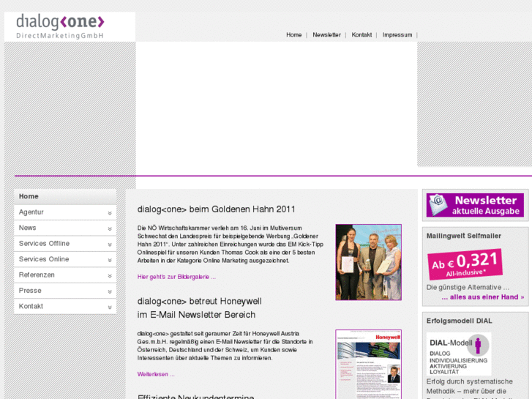Screen dimensions: 532x399
Task: Open Kontakt in the top navigation
Action: (x=361, y=34)
